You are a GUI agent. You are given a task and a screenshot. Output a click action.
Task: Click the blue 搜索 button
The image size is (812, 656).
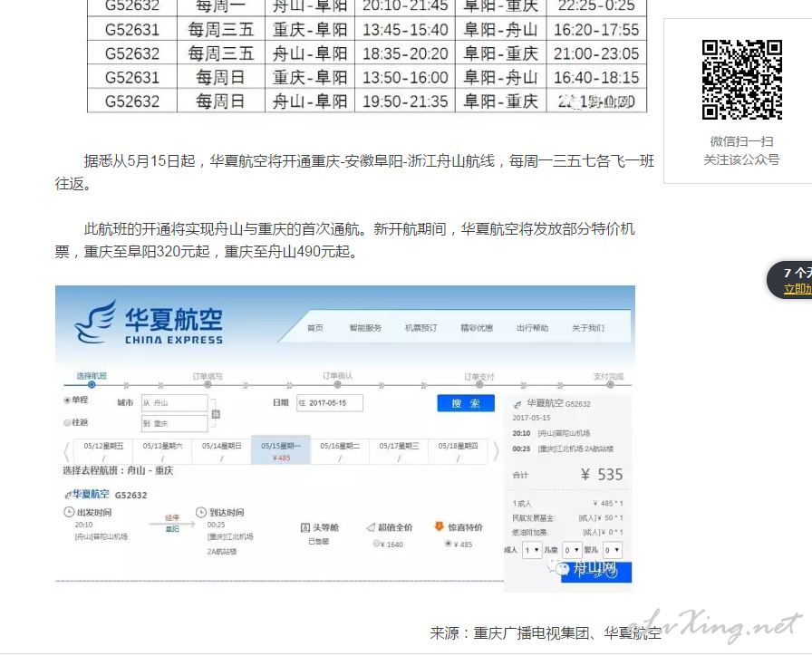(466, 403)
